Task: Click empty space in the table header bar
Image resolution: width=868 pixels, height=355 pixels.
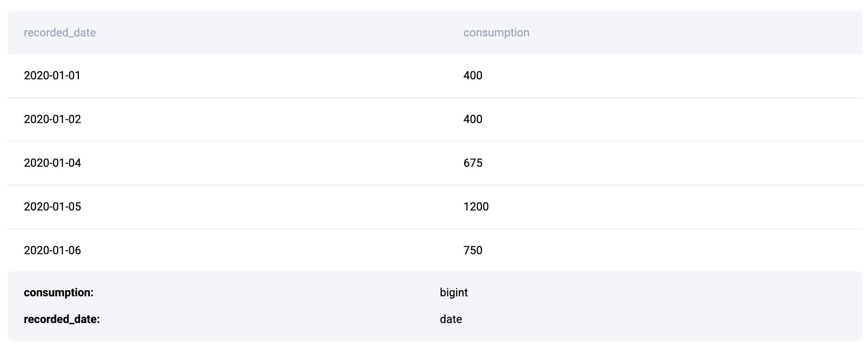Action: pyautogui.click(x=688, y=32)
